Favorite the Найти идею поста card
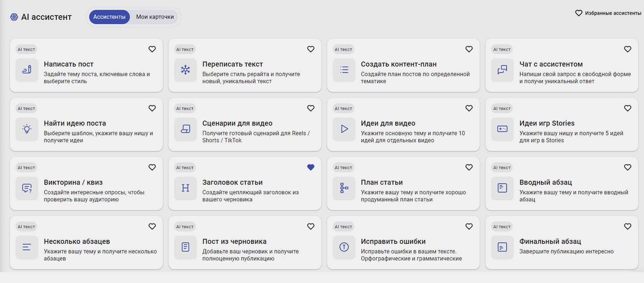 152,108
